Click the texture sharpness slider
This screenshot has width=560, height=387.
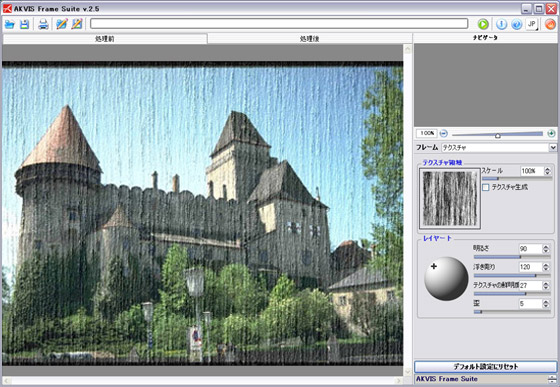point(512,294)
